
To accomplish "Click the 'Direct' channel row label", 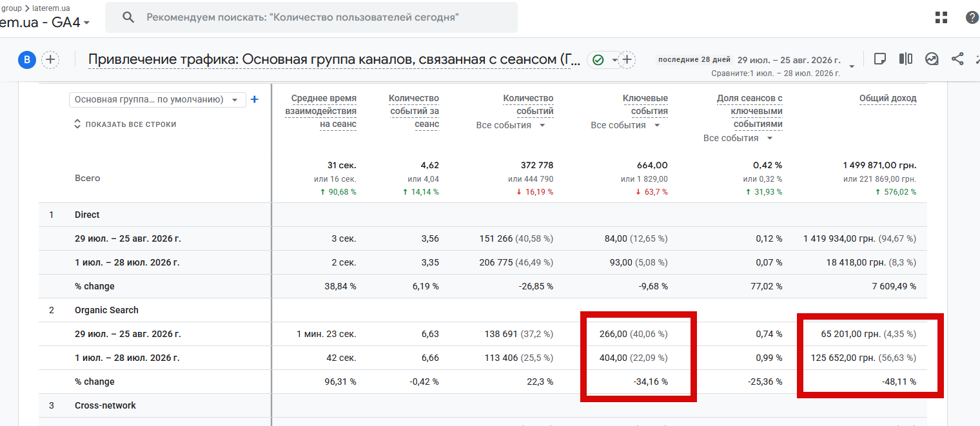I will click(87, 215).
